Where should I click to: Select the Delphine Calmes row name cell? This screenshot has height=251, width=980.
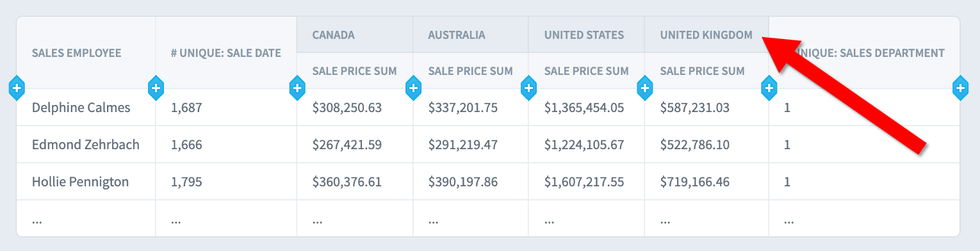click(x=86, y=108)
